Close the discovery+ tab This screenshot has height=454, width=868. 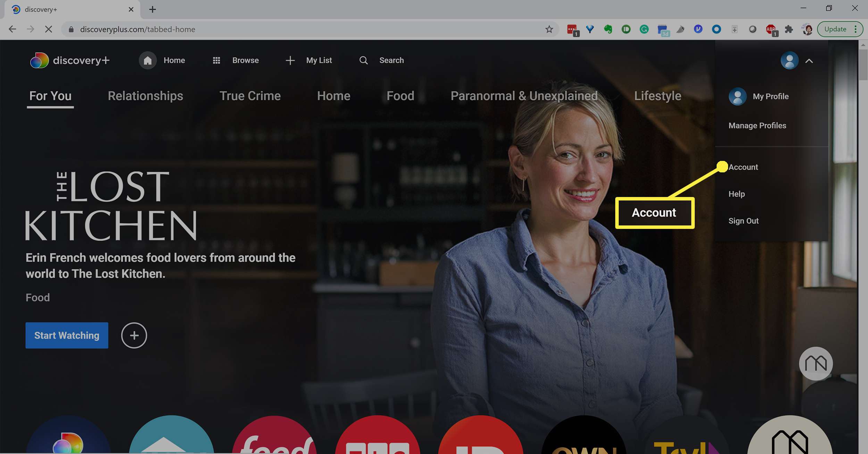coord(131,9)
